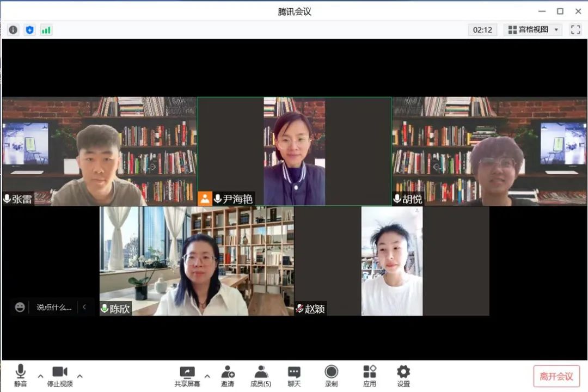Click 陈欣's green microphone icon
Image resolution: width=588 pixels, height=392 pixels.
click(x=105, y=308)
